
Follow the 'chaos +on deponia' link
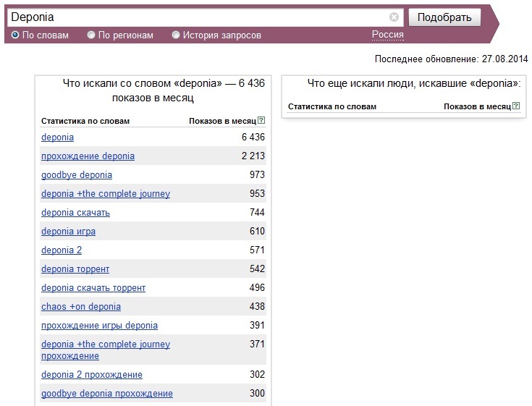click(x=81, y=307)
